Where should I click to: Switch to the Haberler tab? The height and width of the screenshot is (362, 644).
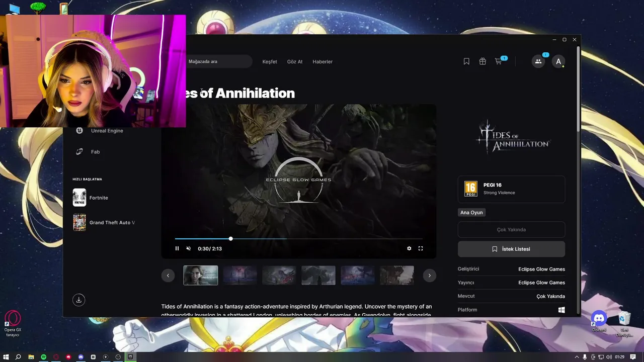click(x=323, y=61)
